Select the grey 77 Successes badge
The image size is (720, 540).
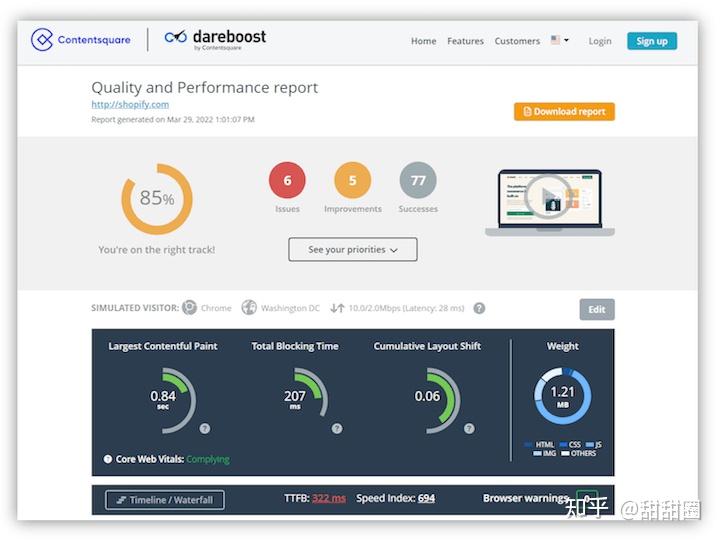pos(418,180)
